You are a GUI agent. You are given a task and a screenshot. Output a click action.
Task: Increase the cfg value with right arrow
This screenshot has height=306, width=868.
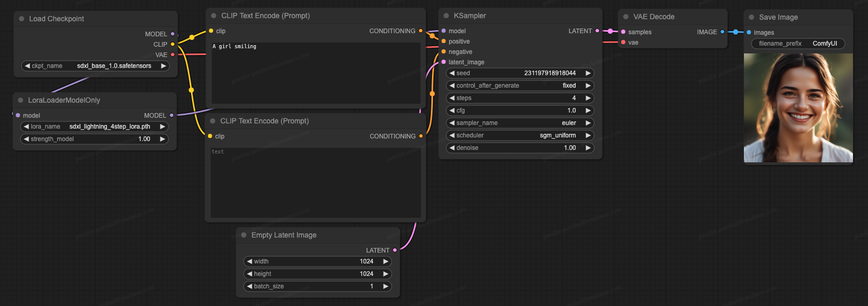pos(588,110)
